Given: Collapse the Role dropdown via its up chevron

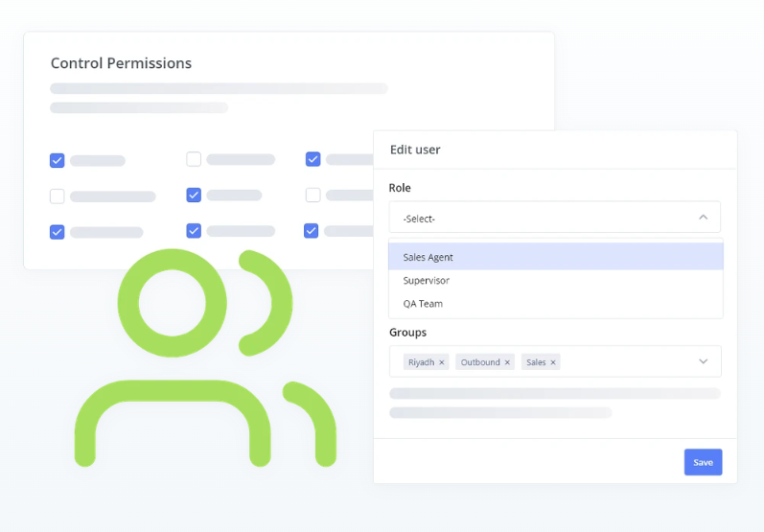Looking at the screenshot, I should [x=703, y=218].
